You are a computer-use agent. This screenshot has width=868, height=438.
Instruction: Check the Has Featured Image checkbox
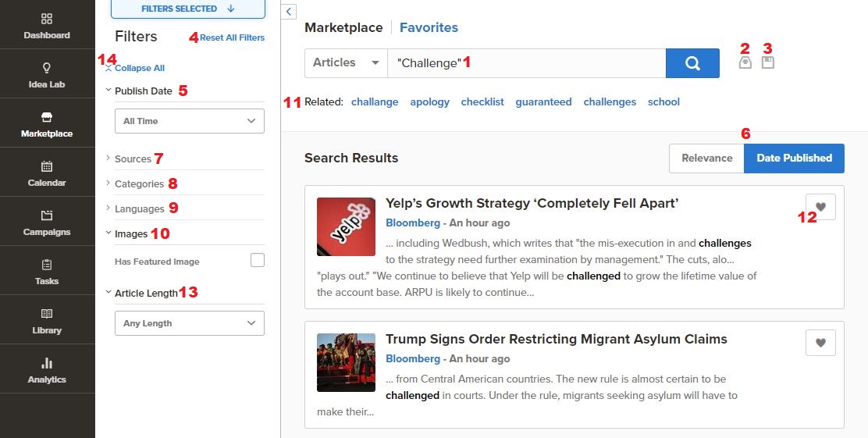[x=258, y=260]
